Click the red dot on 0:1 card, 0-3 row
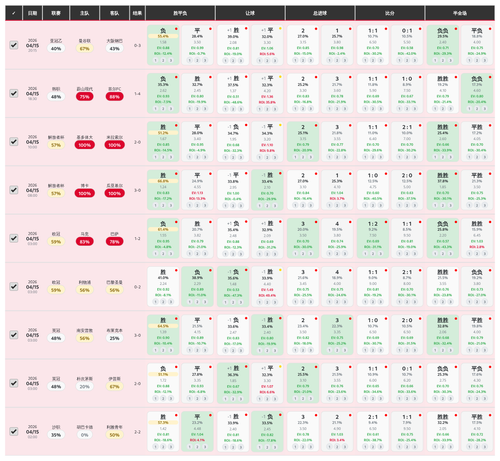Viewport: 500px width, 461px height. tap(420, 29)
